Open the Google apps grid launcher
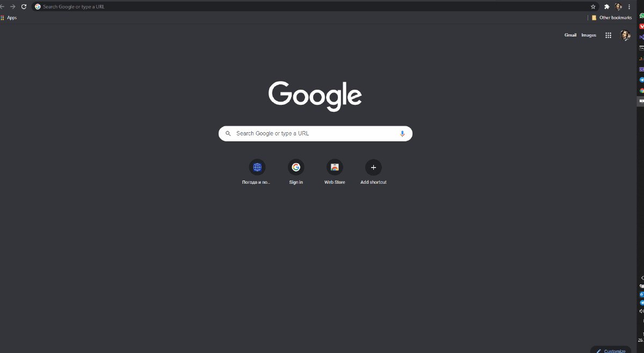The image size is (644, 353). coord(608,35)
